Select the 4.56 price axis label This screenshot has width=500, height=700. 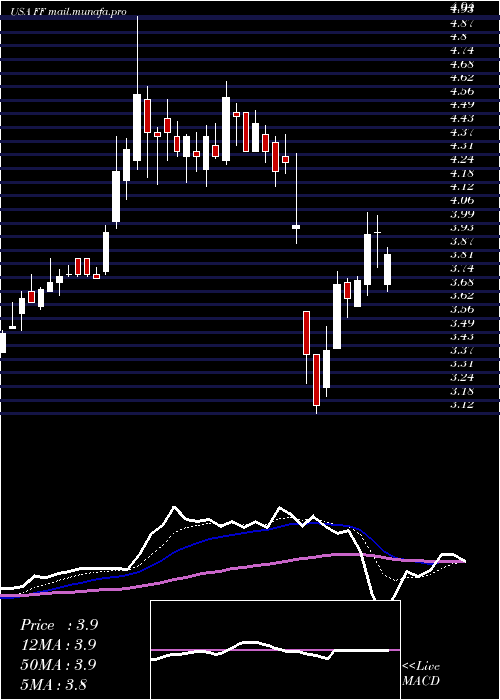[x=462, y=91]
